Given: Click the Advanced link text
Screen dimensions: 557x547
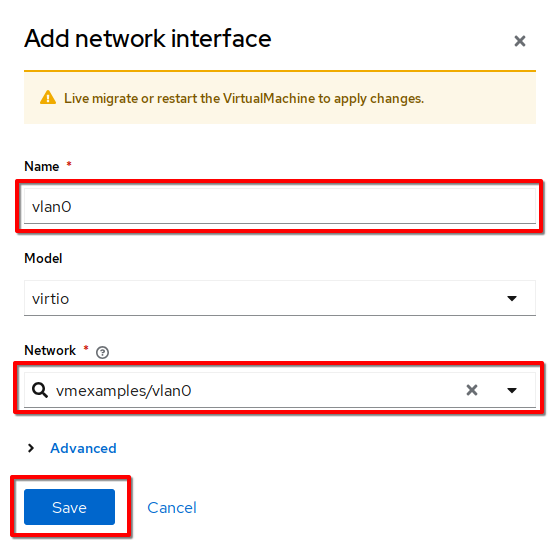Looking at the screenshot, I should coord(83,448).
